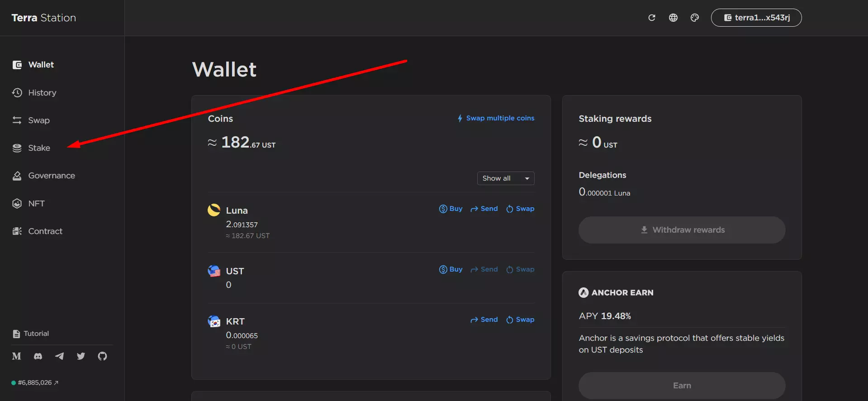Image resolution: width=868 pixels, height=401 pixels.
Task: Open the Wallet menu item
Action: pos(33,65)
